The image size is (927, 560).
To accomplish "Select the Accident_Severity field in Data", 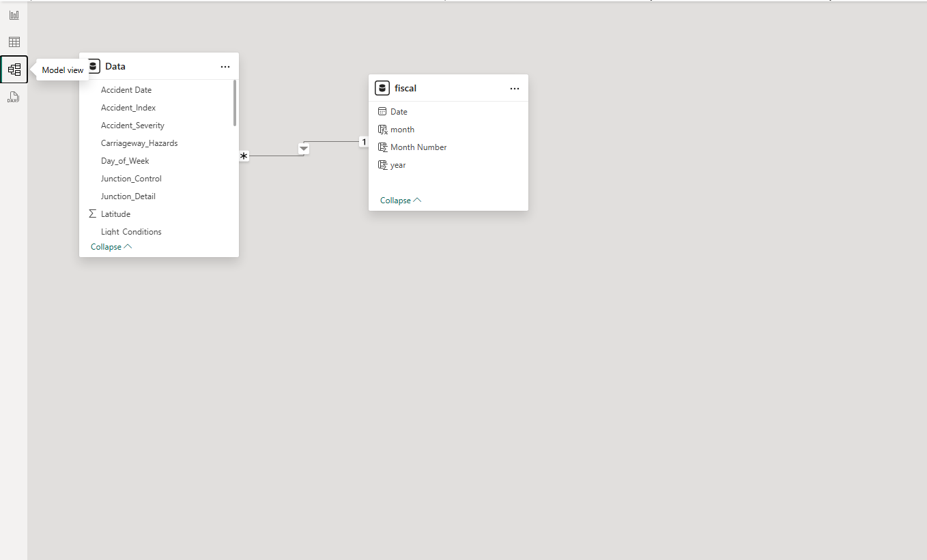I will point(132,126).
